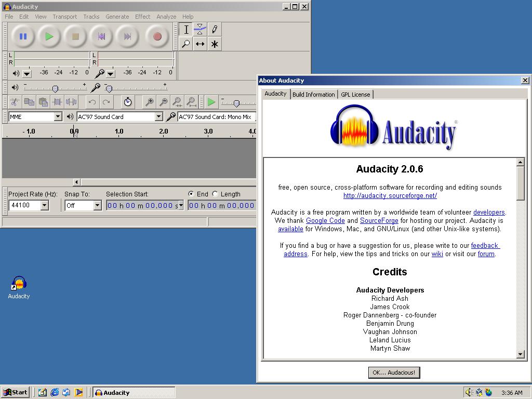
Task: Follow the forum link
Action: pos(486,254)
